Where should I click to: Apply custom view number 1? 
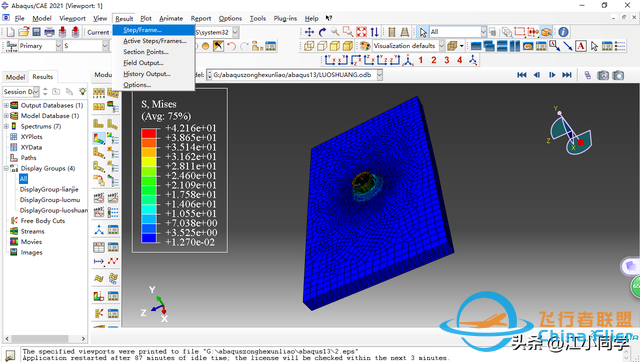[420, 60]
